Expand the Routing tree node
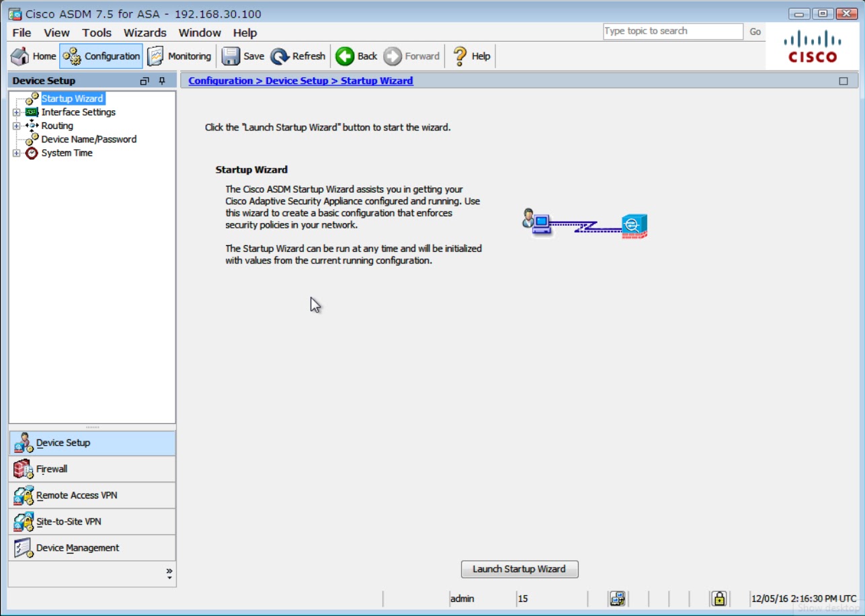This screenshot has width=865, height=616. click(x=16, y=126)
